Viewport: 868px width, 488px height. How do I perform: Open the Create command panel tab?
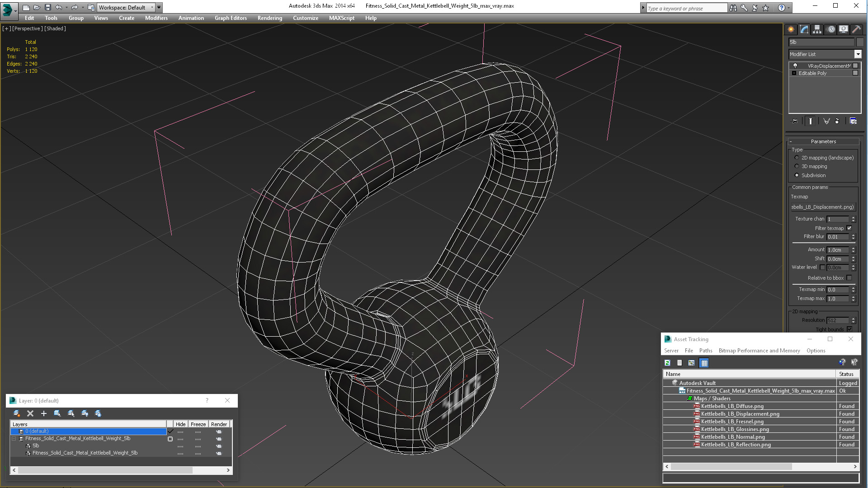791,29
